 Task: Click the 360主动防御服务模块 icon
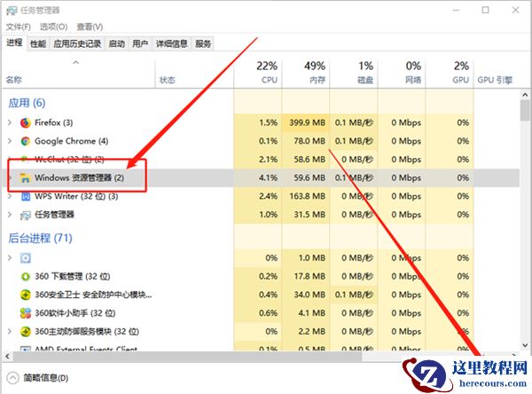26,332
